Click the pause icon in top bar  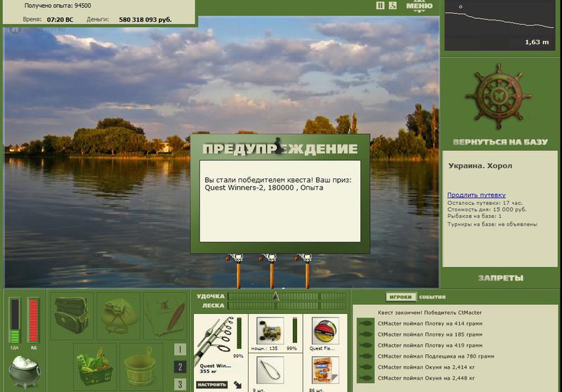pyautogui.click(x=380, y=6)
